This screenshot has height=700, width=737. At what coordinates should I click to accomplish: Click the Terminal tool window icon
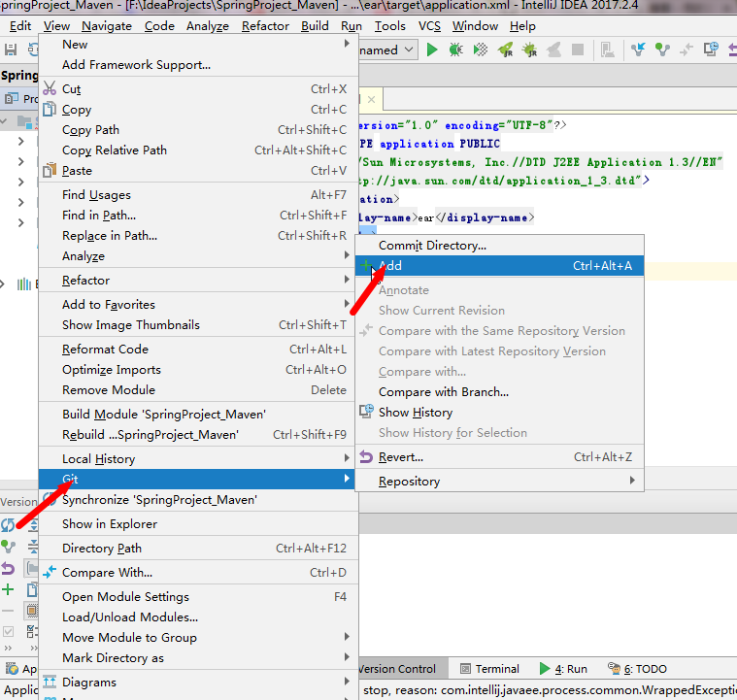pyautogui.click(x=465, y=669)
